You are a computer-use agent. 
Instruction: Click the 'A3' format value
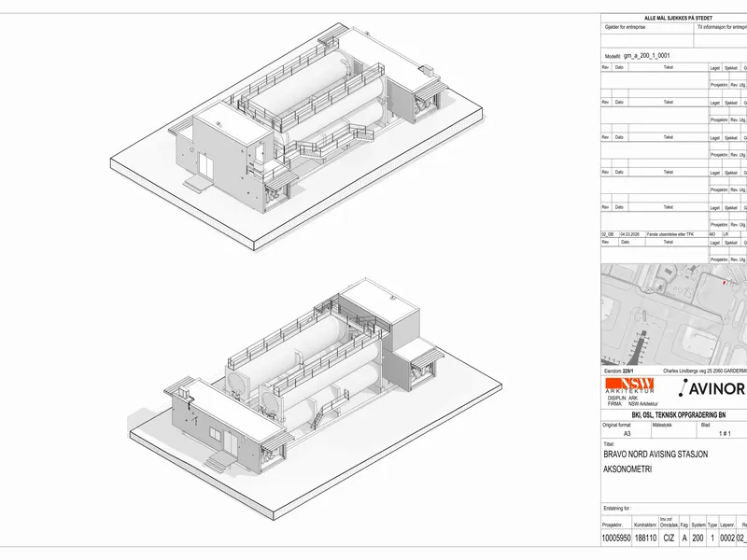pyautogui.click(x=627, y=433)
